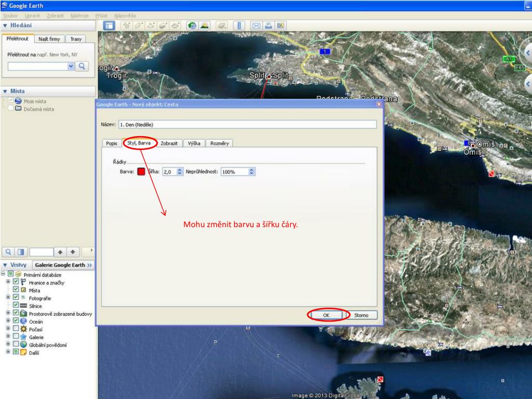The image size is (532, 399).
Task: Click the Další yellow note layer icon
Action: pos(23,353)
